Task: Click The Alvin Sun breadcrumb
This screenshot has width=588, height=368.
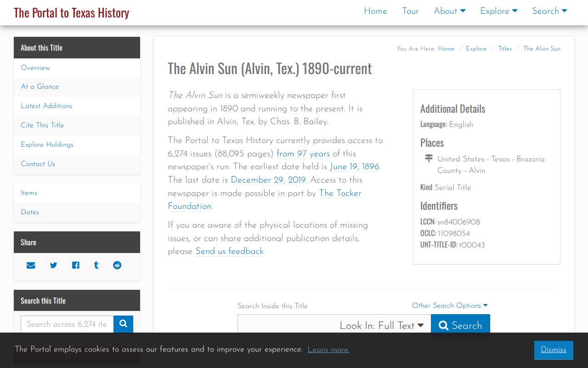Action: [542, 49]
